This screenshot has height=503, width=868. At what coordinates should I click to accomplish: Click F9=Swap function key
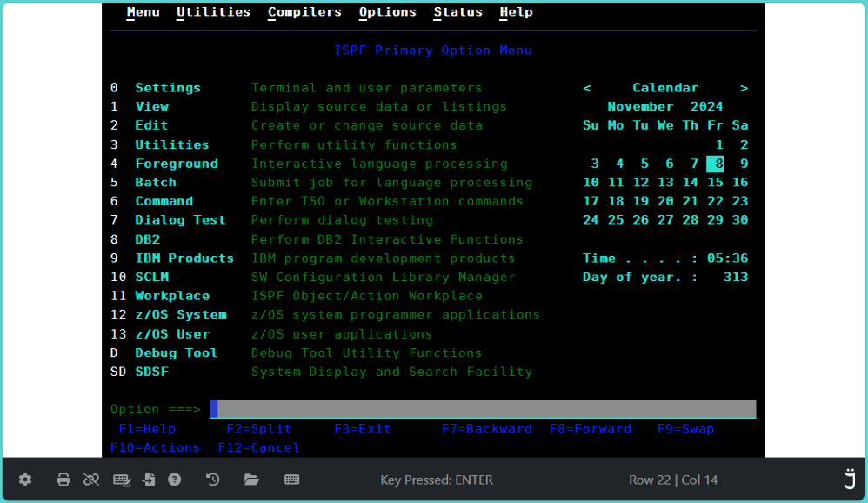(686, 429)
